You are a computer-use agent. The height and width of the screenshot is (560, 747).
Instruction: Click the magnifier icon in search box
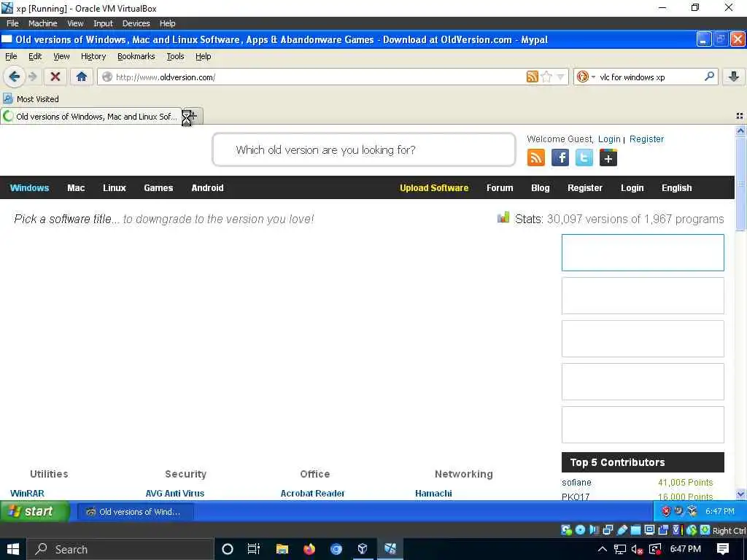[709, 76]
